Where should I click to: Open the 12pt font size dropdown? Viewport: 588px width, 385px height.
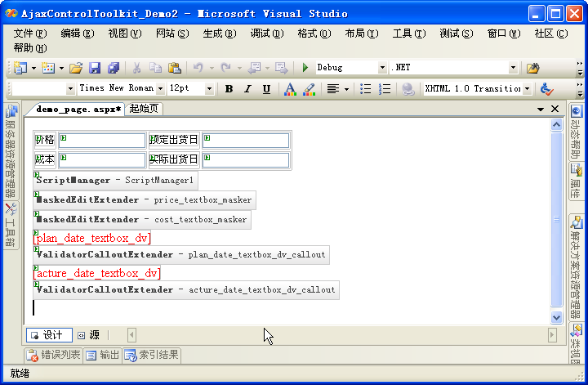[209, 89]
